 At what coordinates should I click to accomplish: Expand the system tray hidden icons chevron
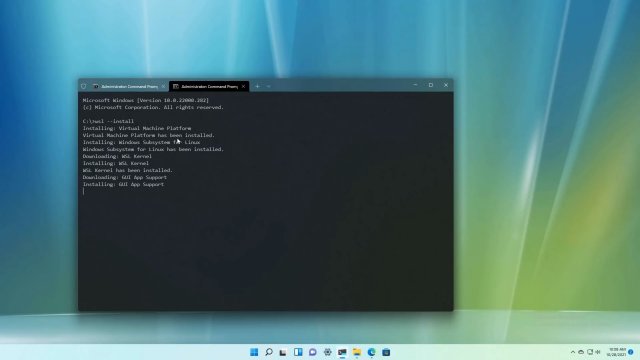click(573, 352)
